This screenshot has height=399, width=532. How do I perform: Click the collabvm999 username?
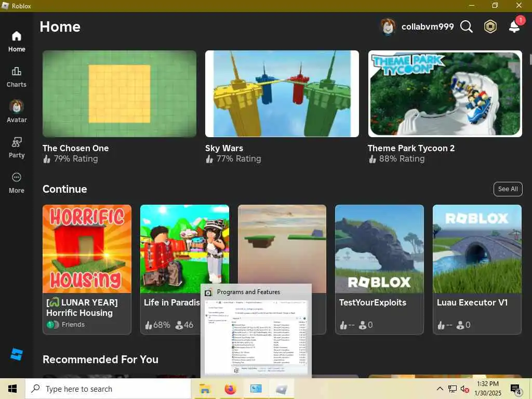(x=428, y=26)
